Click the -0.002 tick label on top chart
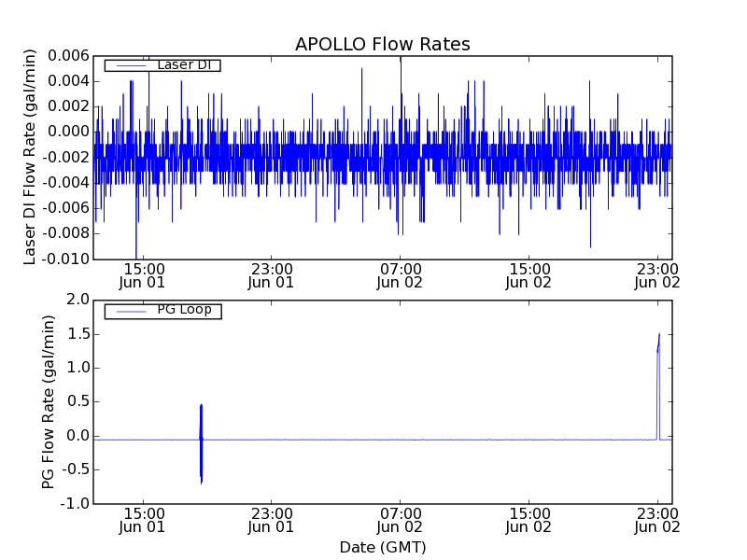This screenshot has height=560, width=747. [x=65, y=157]
